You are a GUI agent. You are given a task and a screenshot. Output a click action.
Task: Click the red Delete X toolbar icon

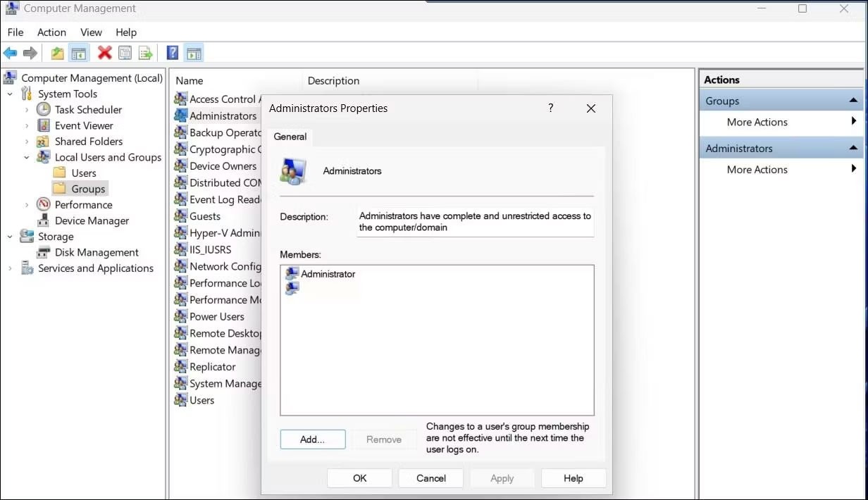105,53
